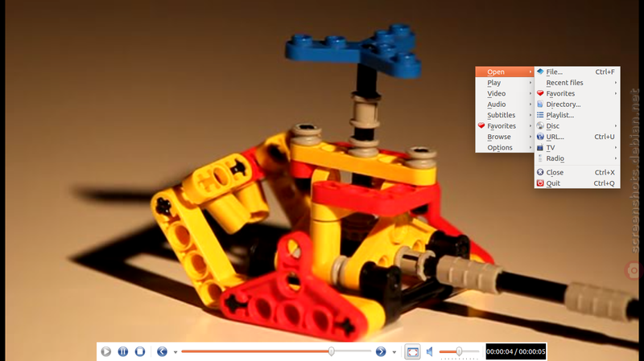The image size is (644, 361).
Task: Click the Quit power icon
Action: (540, 183)
